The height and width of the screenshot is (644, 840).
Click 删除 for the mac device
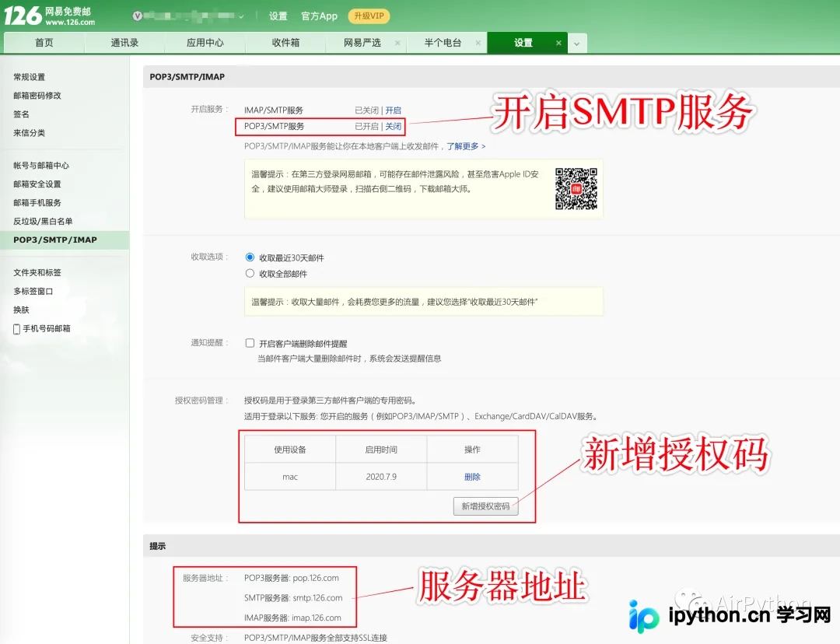click(x=472, y=477)
